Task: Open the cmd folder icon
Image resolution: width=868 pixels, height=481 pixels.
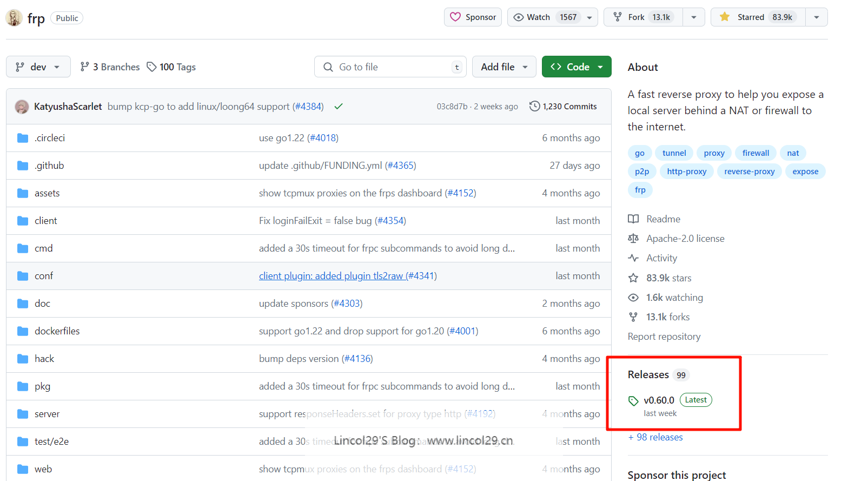Action: pyautogui.click(x=23, y=248)
